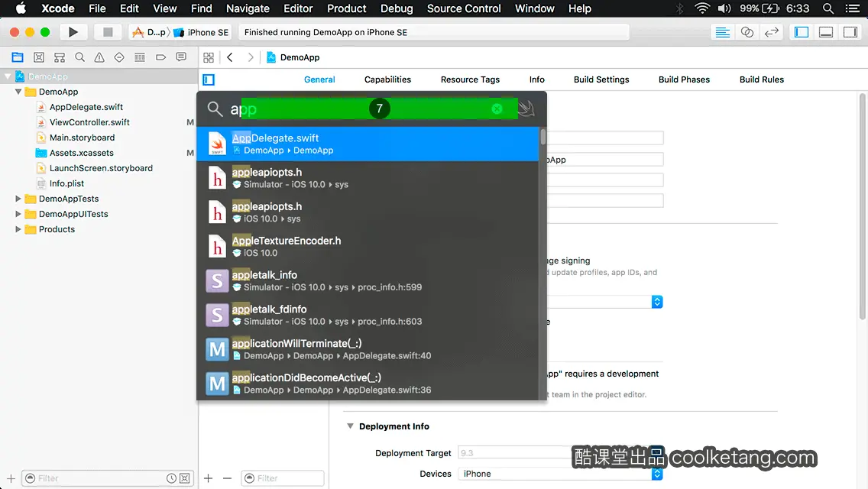This screenshot has width=868, height=489.
Task: Select the appletalk_fdinfo result
Action: click(x=368, y=315)
